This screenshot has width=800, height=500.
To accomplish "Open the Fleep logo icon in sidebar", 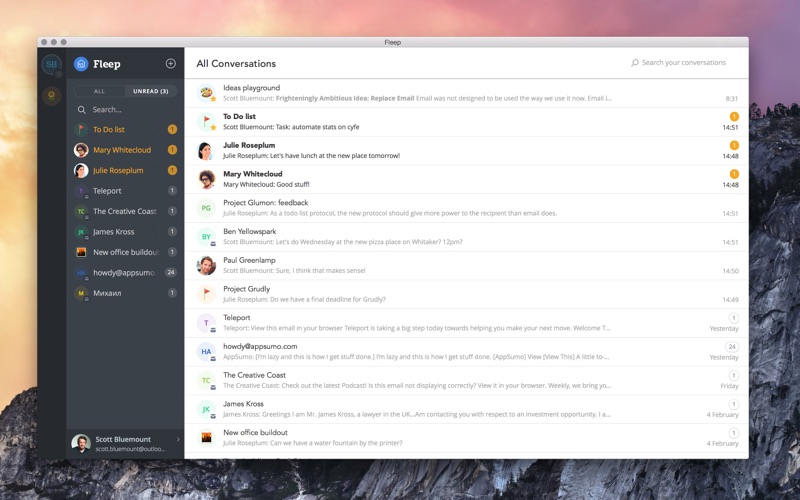I will (x=81, y=64).
